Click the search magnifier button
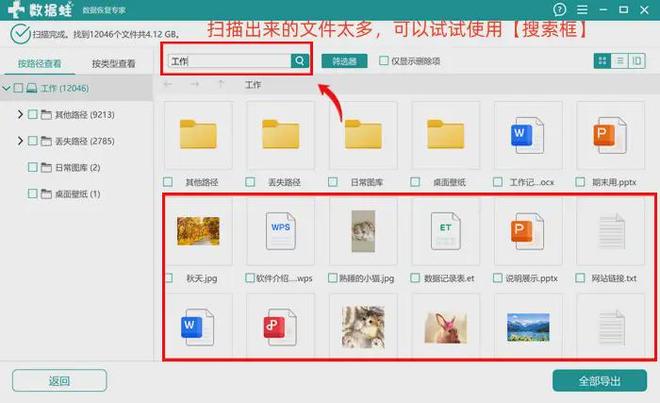This screenshot has width=660, height=403. [x=299, y=61]
